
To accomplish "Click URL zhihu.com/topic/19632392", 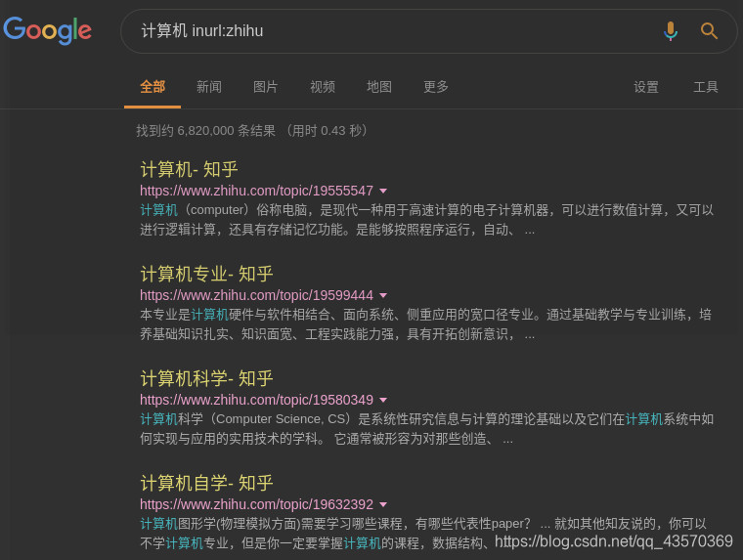I will tap(256, 505).
